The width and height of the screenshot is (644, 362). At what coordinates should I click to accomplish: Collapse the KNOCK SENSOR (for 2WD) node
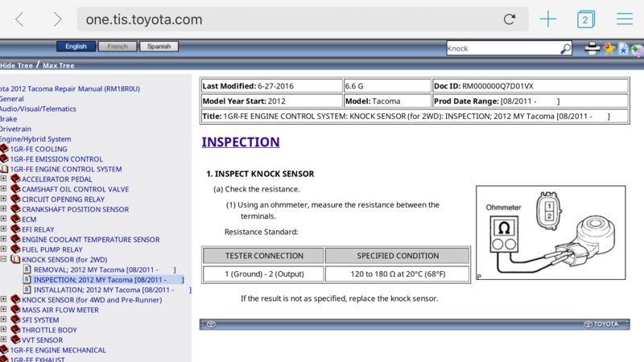[3, 259]
